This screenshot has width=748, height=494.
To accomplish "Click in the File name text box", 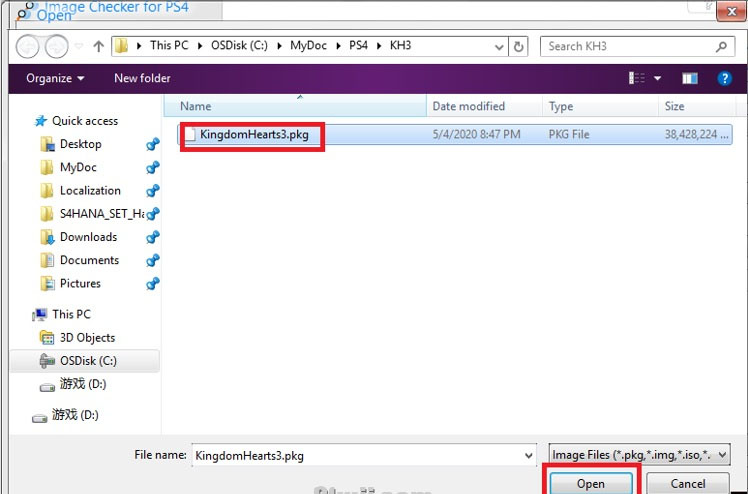I will tap(359, 455).
